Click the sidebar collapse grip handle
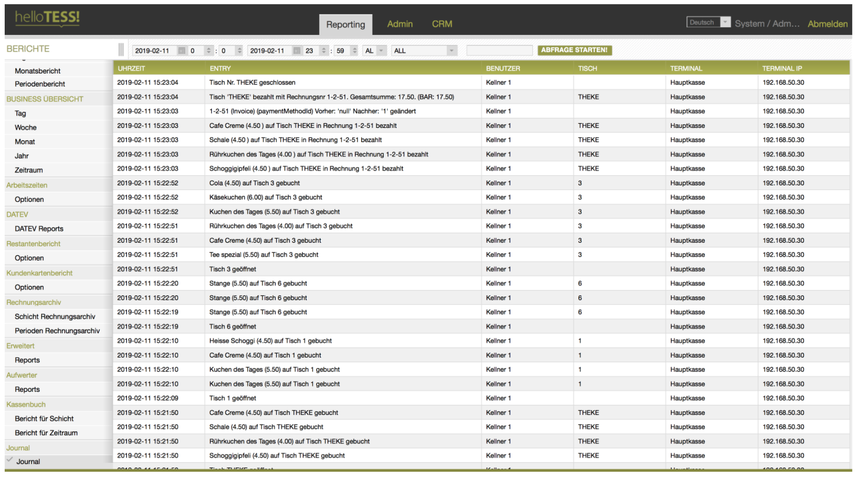The height and width of the screenshot is (479, 868). point(121,50)
